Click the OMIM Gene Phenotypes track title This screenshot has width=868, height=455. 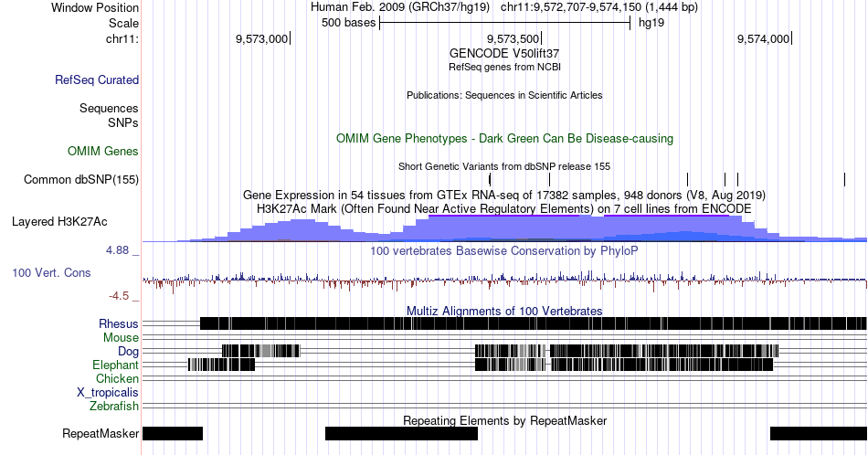click(x=504, y=138)
